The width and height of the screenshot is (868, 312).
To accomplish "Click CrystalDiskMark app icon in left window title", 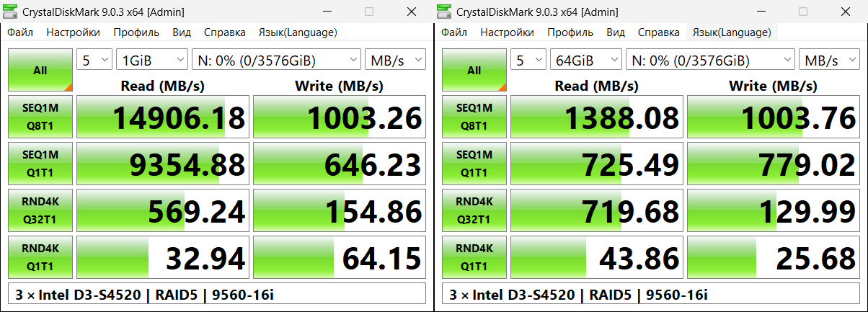I will pos(12,12).
